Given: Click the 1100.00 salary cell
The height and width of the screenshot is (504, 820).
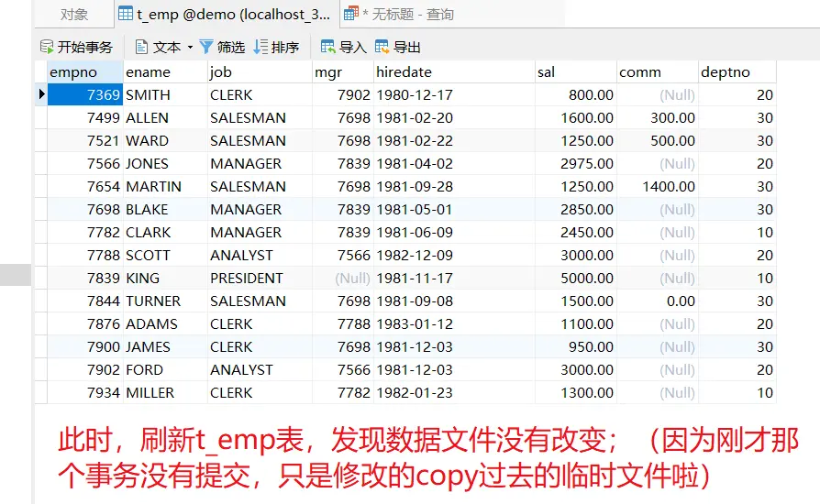Looking at the screenshot, I should [576, 324].
